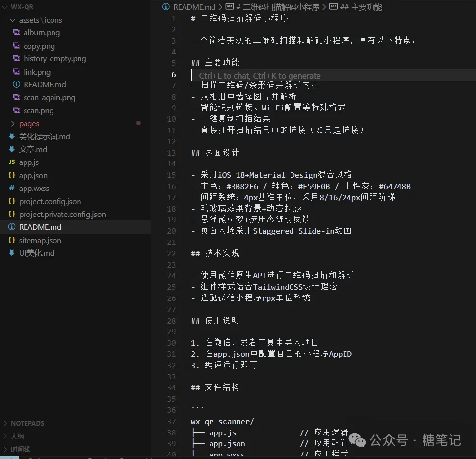The height and width of the screenshot is (459, 476).
Task: Open scan-again.png file
Action: [50, 98]
